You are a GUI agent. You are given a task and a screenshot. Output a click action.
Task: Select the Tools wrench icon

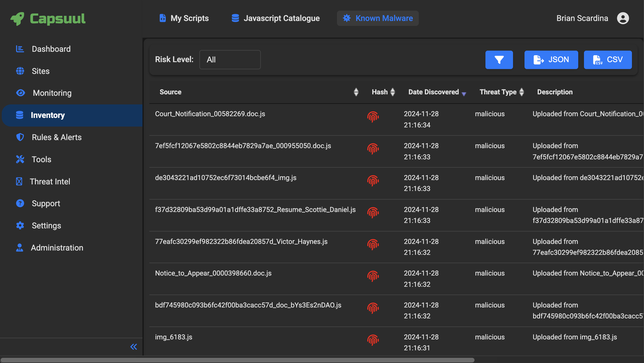coord(20,159)
